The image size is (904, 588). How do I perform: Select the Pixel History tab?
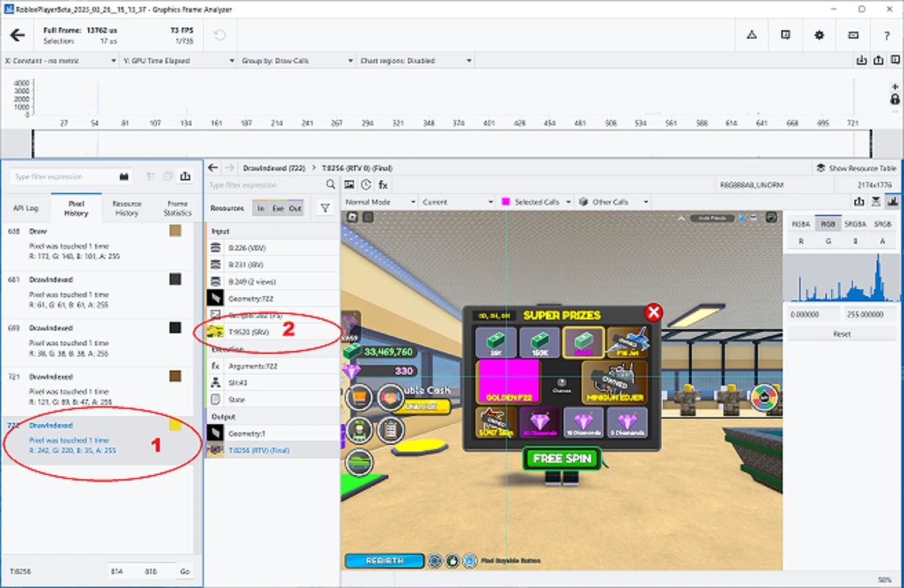[x=76, y=208]
